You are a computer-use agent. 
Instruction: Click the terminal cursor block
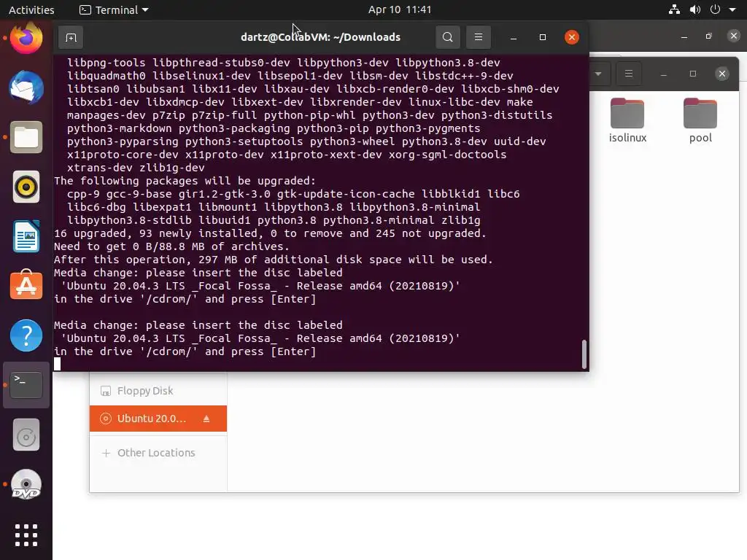57,365
